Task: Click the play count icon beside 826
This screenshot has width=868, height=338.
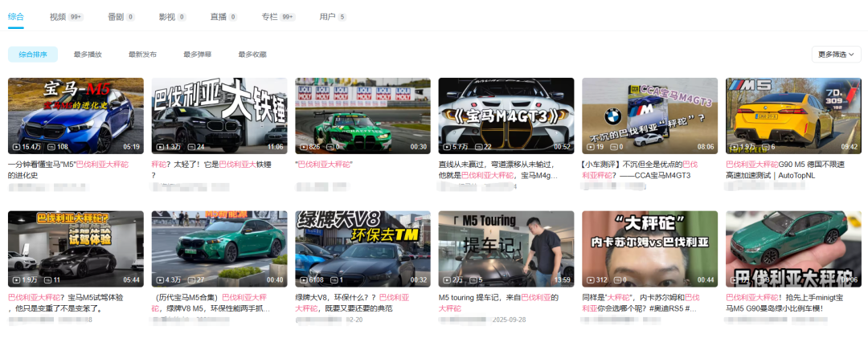Action: coord(303,147)
